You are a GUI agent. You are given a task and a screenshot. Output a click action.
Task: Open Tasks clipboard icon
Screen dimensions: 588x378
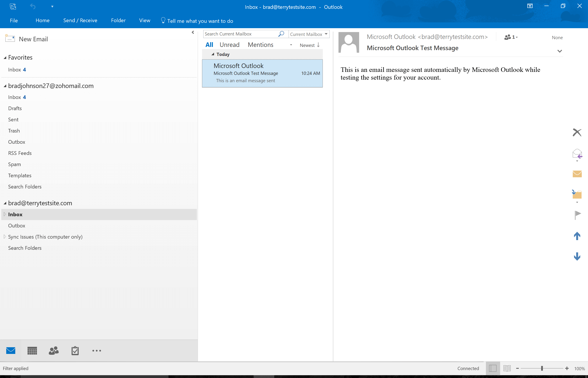click(75, 351)
